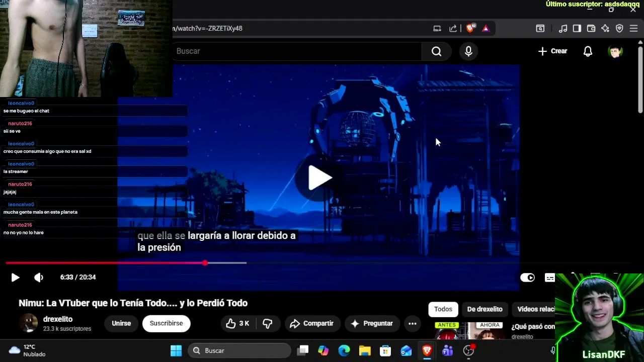Click the share page icon in address bar
This screenshot has height=362, width=644.
453,29
